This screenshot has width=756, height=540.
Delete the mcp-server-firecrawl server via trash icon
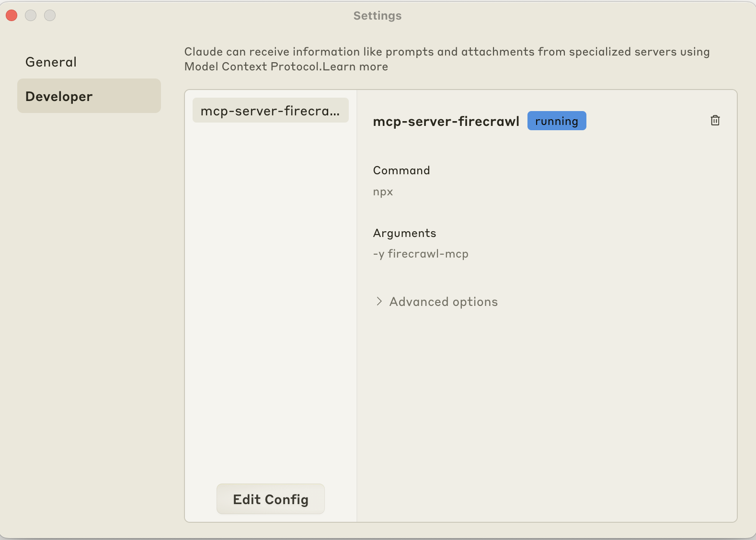[715, 120]
